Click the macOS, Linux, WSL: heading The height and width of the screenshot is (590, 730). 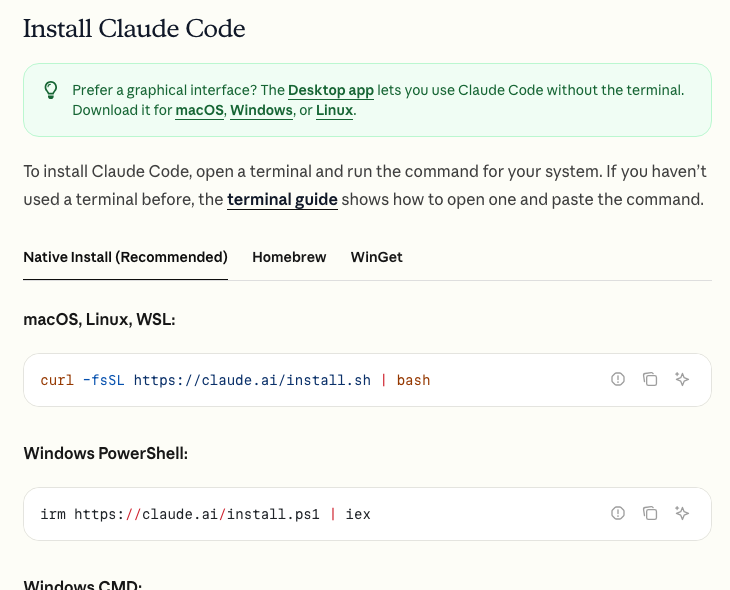99,319
